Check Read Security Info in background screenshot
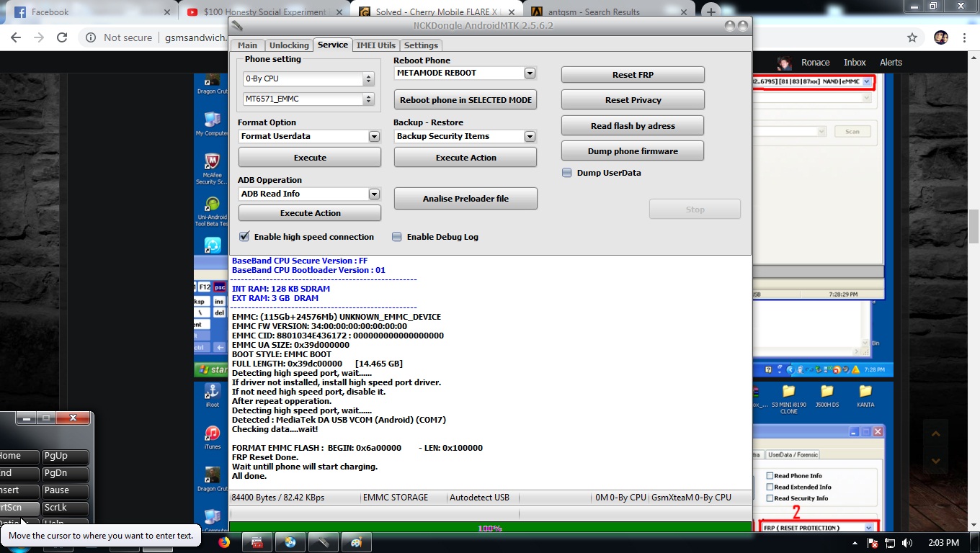The width and height of the screenshot is (980, 553). (x=770, y=498)
